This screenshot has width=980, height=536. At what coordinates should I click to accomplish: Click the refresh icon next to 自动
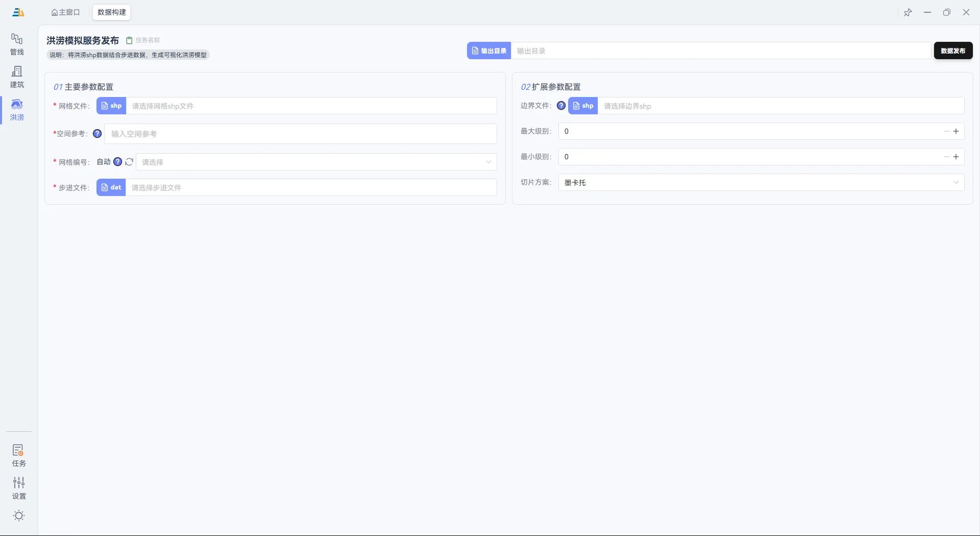(x=129, y=162)
